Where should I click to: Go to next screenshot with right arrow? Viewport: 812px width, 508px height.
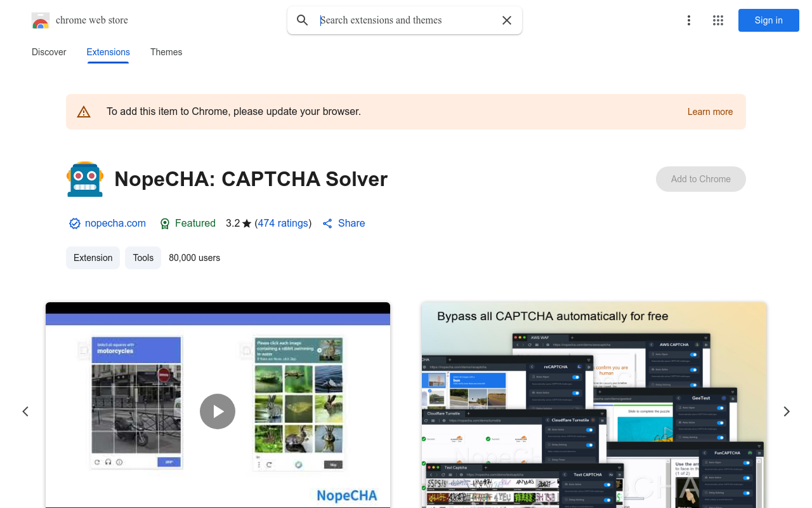click(787, 411)
